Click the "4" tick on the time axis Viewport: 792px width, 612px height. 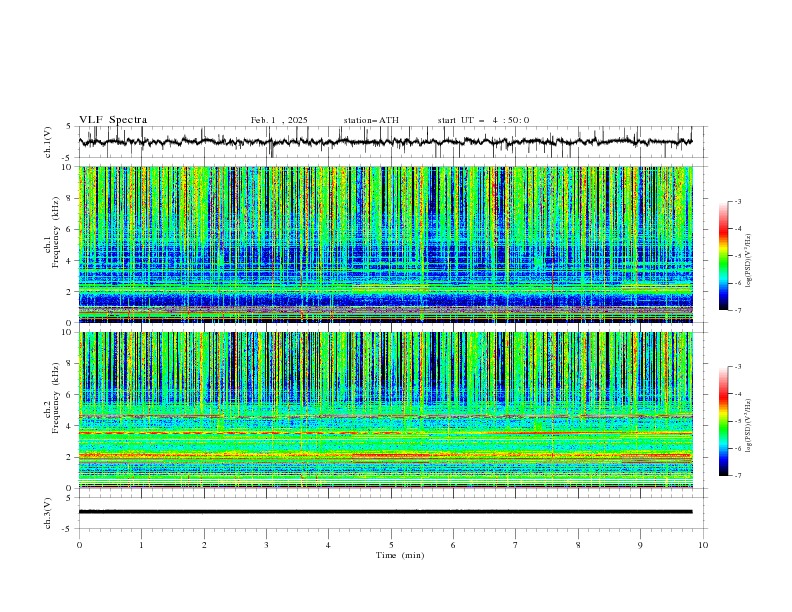(328, 545)
